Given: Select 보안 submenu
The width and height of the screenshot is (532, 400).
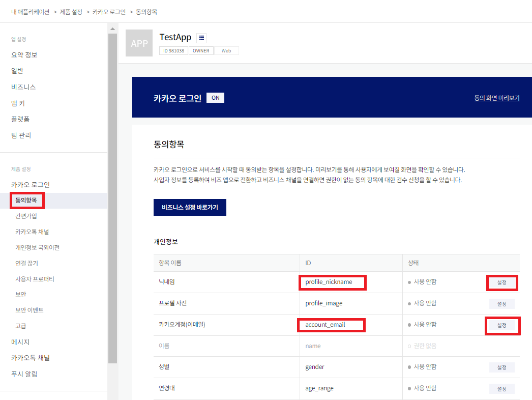Looking at the screenshot, I should click(21, 294).
